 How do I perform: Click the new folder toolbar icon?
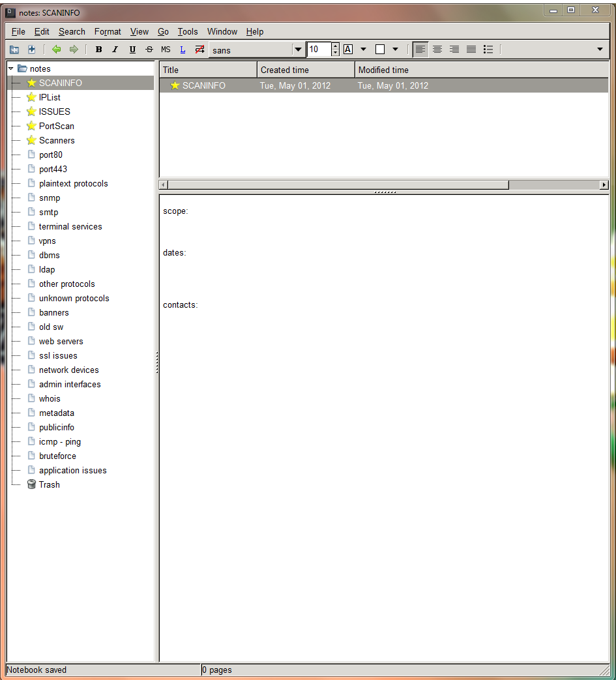coord(14,50)
